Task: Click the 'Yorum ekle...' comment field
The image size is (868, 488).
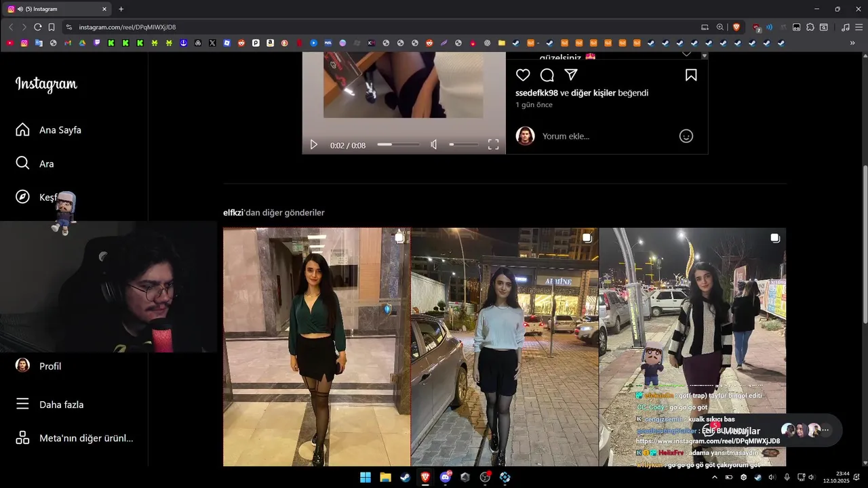Action: click(607, 136)
